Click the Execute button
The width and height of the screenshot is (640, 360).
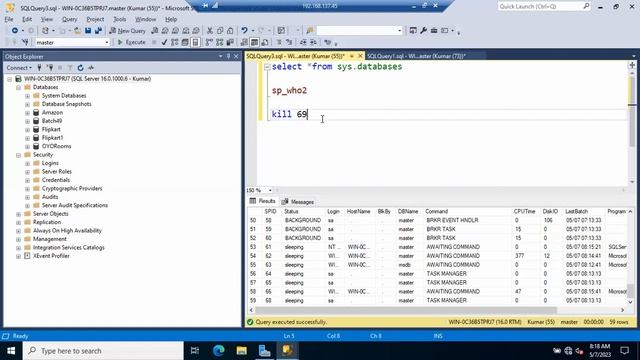coord(131,42)
